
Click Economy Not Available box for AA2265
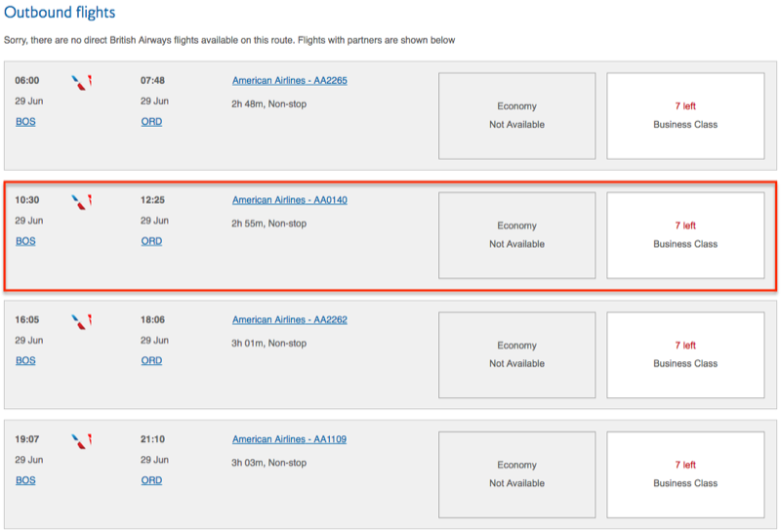[x=517, y=116]
